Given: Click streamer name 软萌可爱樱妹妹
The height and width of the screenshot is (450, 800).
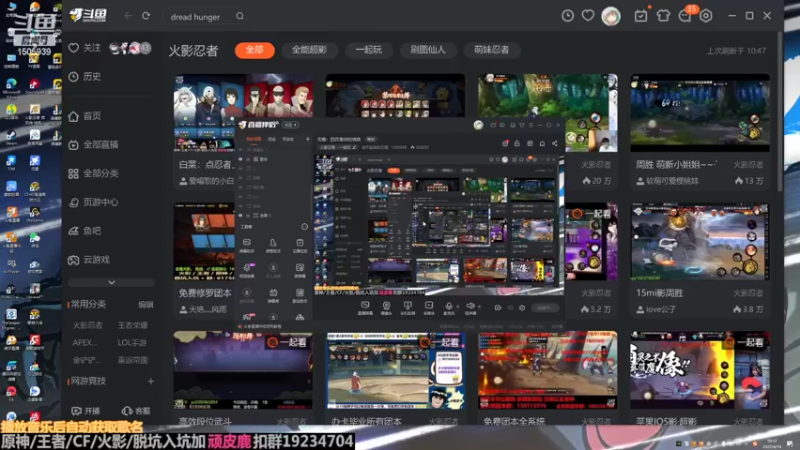Looking at the screenshot, I should click(672, 181).
